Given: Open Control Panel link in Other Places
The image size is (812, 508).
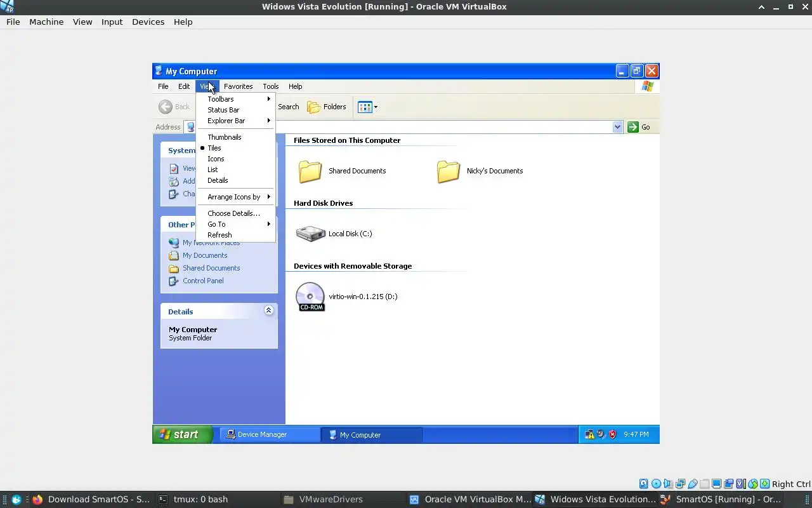Looking at the screenshot, I should click(x=203, y=281).
